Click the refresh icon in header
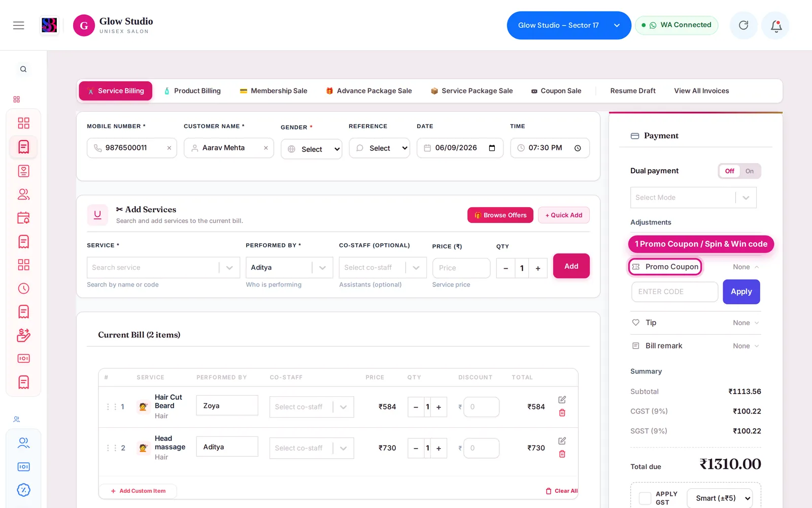The height and width of the screenshot is (508, 812). 743,25
